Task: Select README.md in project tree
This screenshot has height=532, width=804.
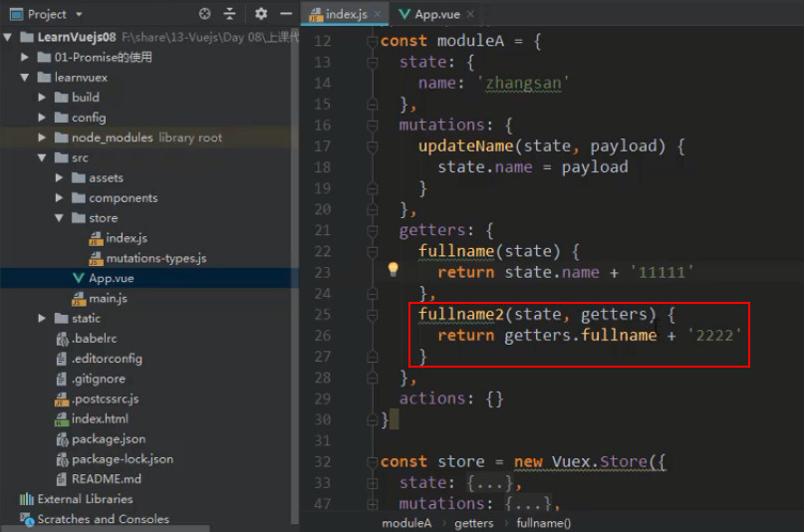Action: (x=99, y=478)
